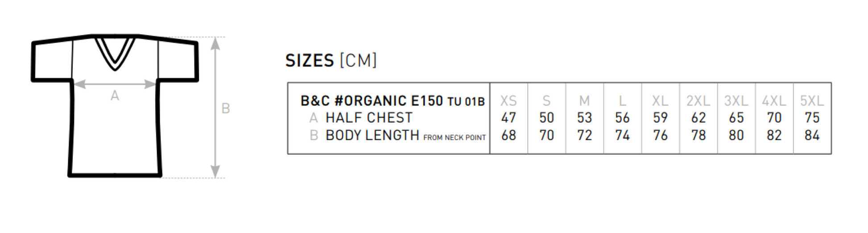Click the half chest arrow in diagram
Image resolution: width=868 pixels, height=233 pixels.
[115, 84]
